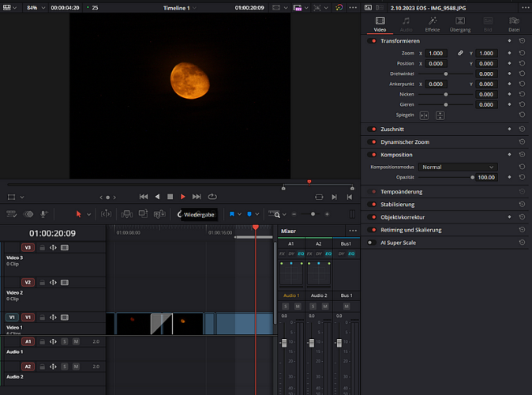The image size is (532, 395).
Task: Click the link icon between Zoom X and Y
Action: click(x=461, y=53)
